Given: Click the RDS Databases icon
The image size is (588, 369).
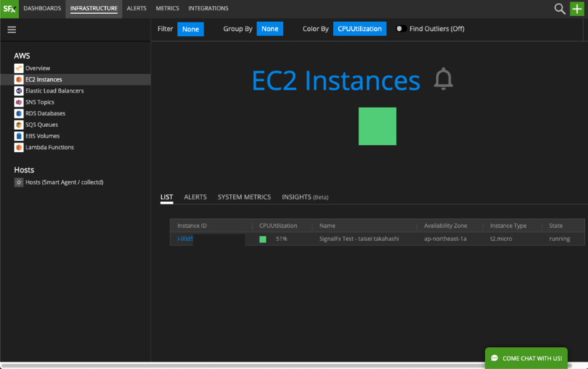Looking at the screenshot, I should pos(19,113).
